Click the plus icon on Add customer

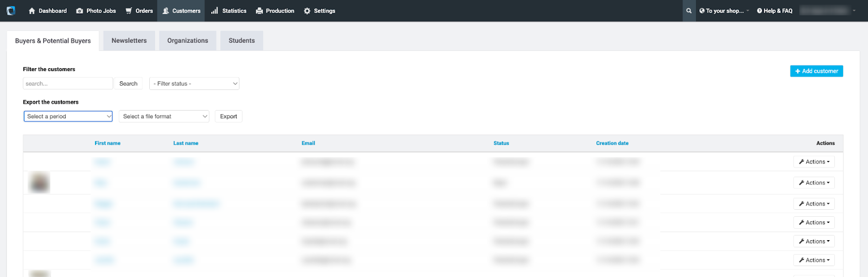797,71
